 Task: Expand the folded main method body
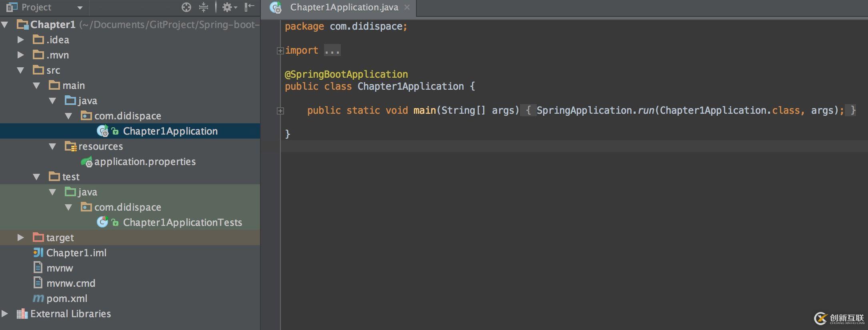click(x=280, y=111)
